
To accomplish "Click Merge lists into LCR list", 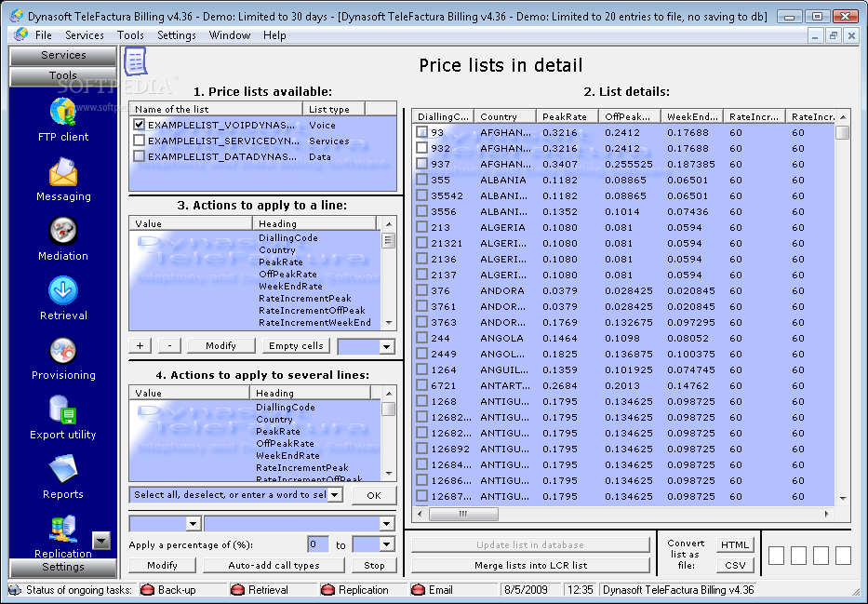I will 530,565.
